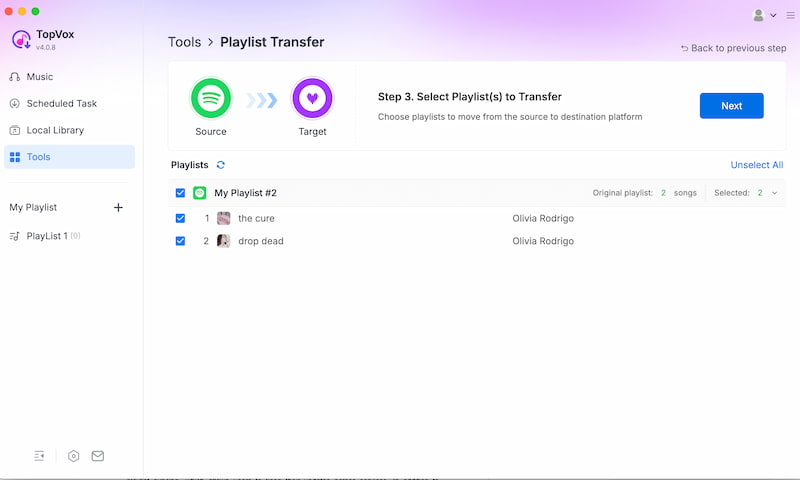This screenshot has height=480, width=800.
Task: Click Olivia Rodrigo artist for the cure
Action: pyautogui.click(x=543, y=218)
